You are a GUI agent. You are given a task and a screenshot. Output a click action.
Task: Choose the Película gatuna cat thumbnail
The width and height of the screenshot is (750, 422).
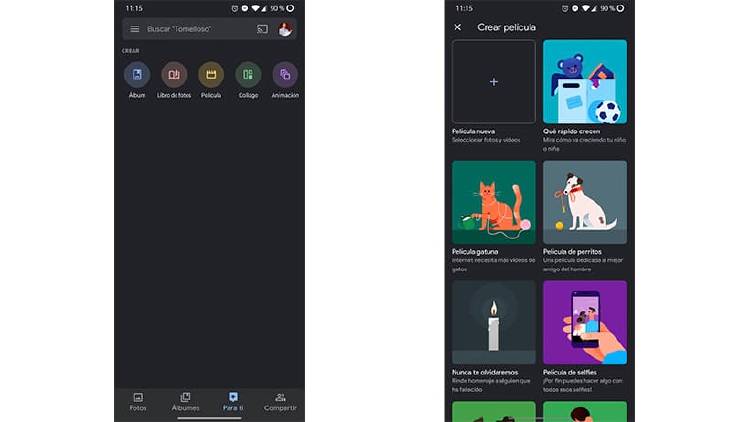click(494, 202)
